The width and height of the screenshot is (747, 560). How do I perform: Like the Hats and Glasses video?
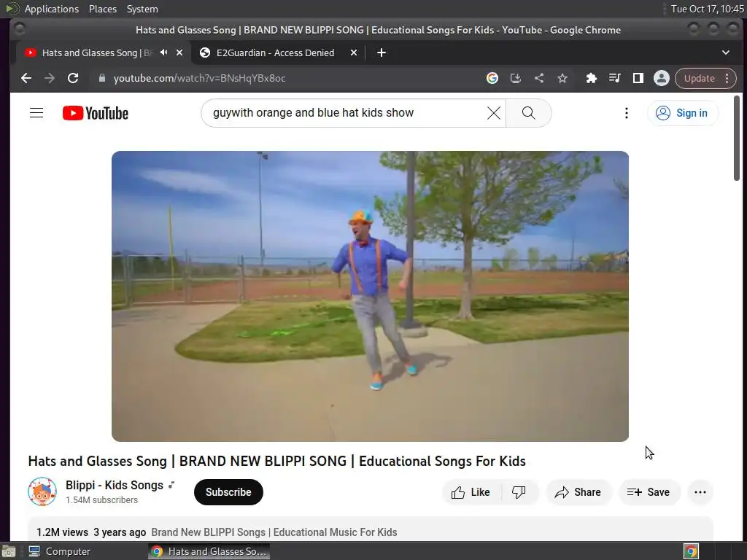click(x=471, y=492)
